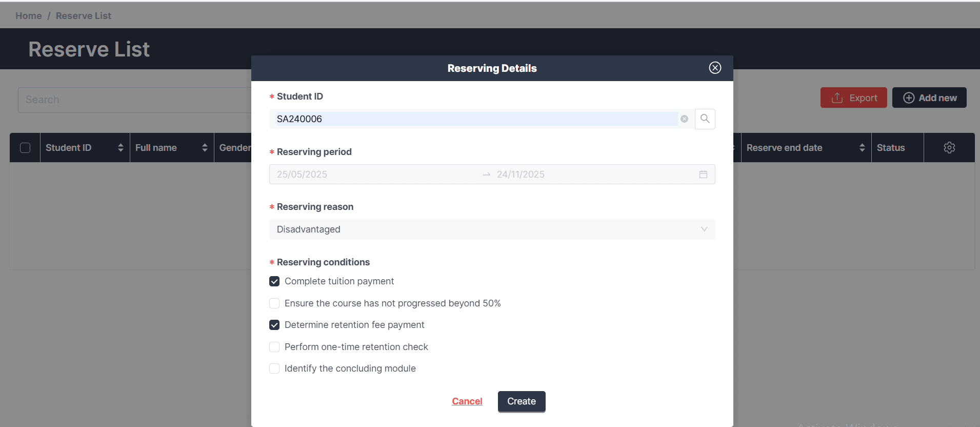The width and height of the screenshot is (980, 427).
Task: Create the reservation record
Action: pos(521,401)
